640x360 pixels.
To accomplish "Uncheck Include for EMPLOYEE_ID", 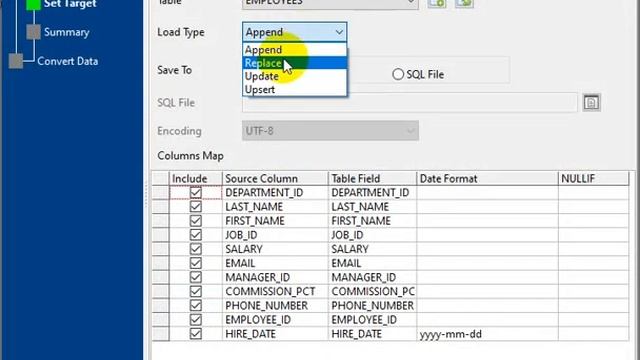I will (x=196, y=320).
